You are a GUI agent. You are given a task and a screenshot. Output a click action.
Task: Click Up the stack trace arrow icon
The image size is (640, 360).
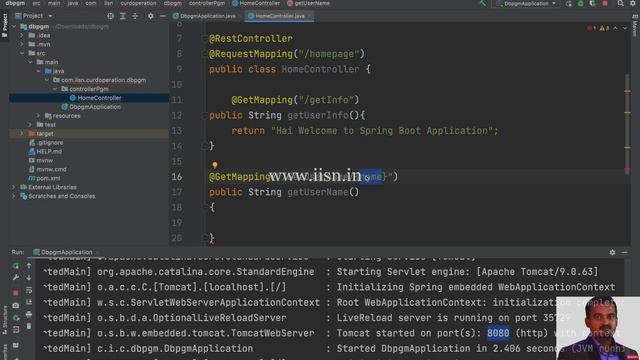(x=29, y=266)
